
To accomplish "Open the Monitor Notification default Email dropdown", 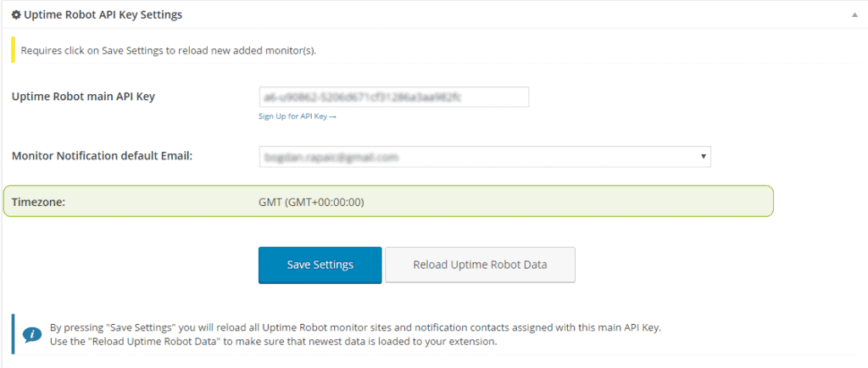I will click(x=485, y=157).
